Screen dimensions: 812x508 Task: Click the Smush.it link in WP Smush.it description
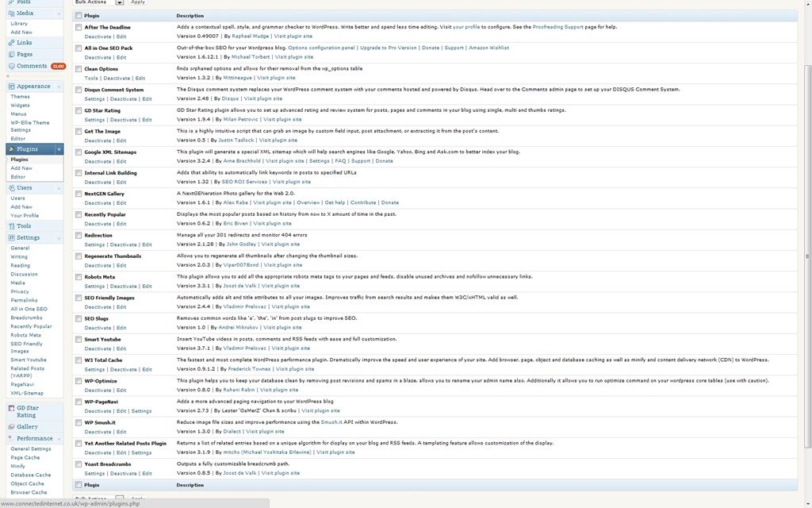[x=331, y=422]
